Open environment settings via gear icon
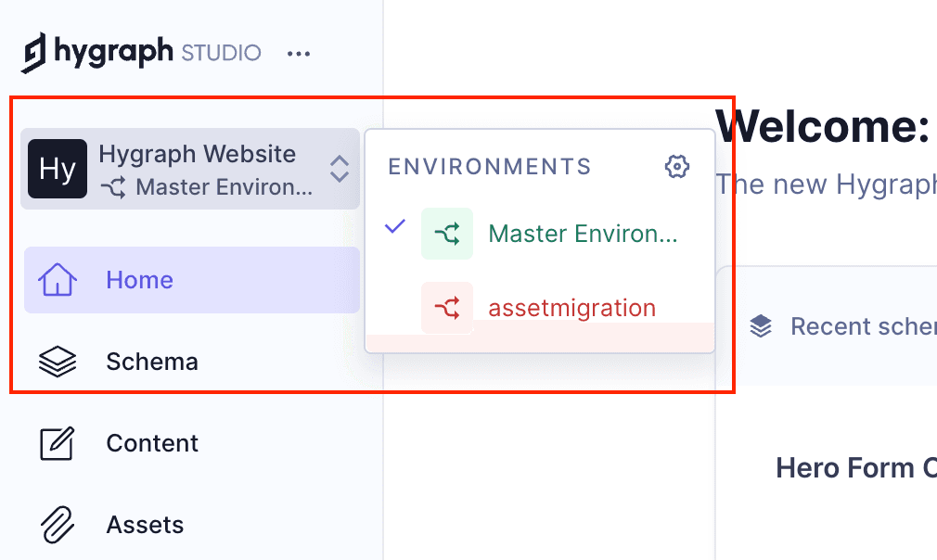This screenshot has width=937, height=560. click(677, 167)
